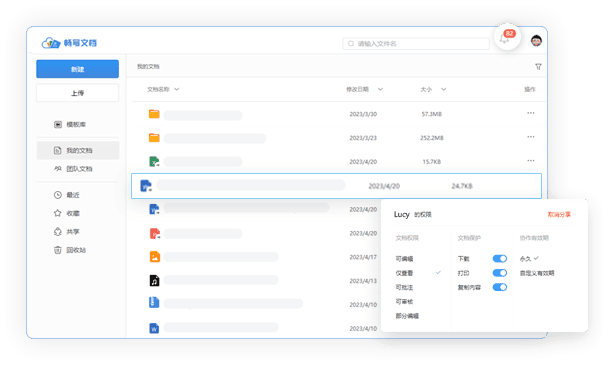Select 我的文档 in the sidebar

[78, 150]
